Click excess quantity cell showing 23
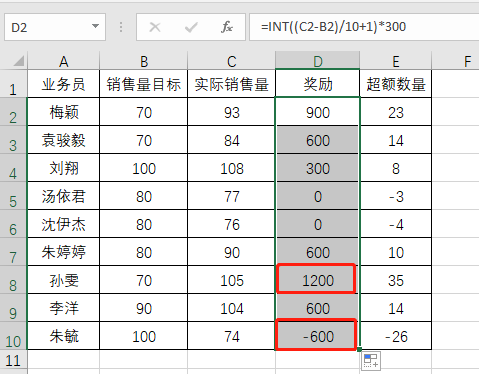The width and height of the screenshot is (479, 374). click(396, 112)
